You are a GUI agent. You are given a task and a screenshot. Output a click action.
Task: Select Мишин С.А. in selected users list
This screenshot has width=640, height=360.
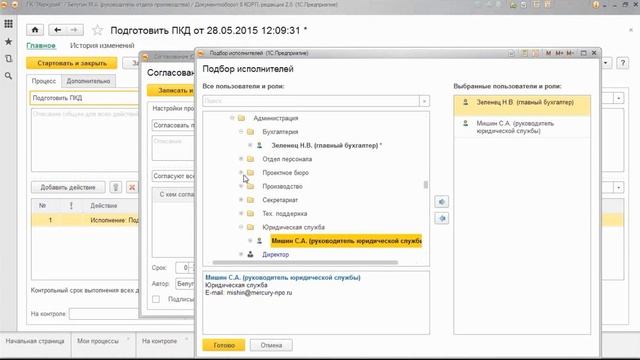point(522,127)
